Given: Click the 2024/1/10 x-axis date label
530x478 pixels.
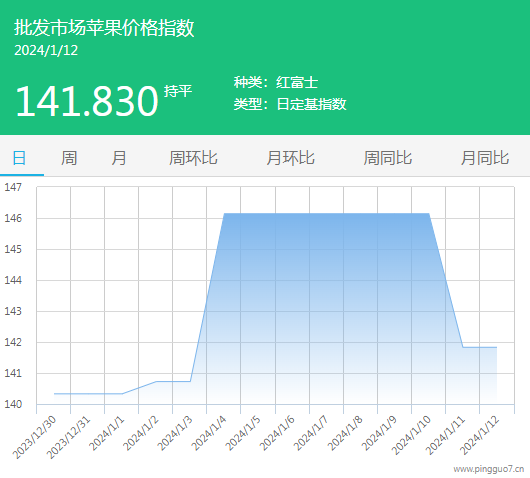Looking at the screenshot, I should (x=411, y=435).
